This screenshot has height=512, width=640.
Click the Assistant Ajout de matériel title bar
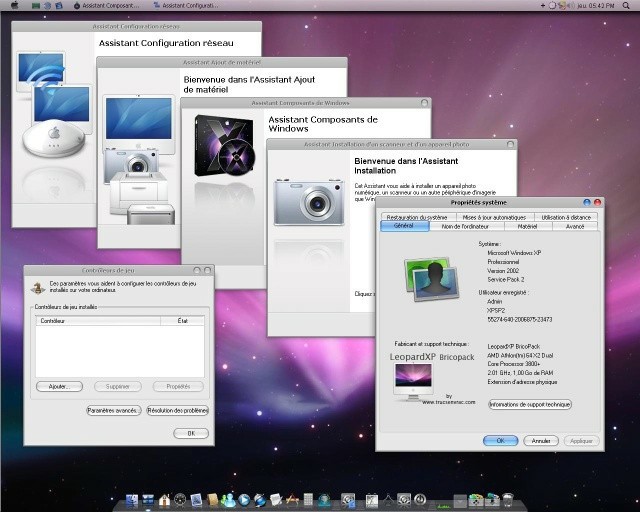click(222, 62)
